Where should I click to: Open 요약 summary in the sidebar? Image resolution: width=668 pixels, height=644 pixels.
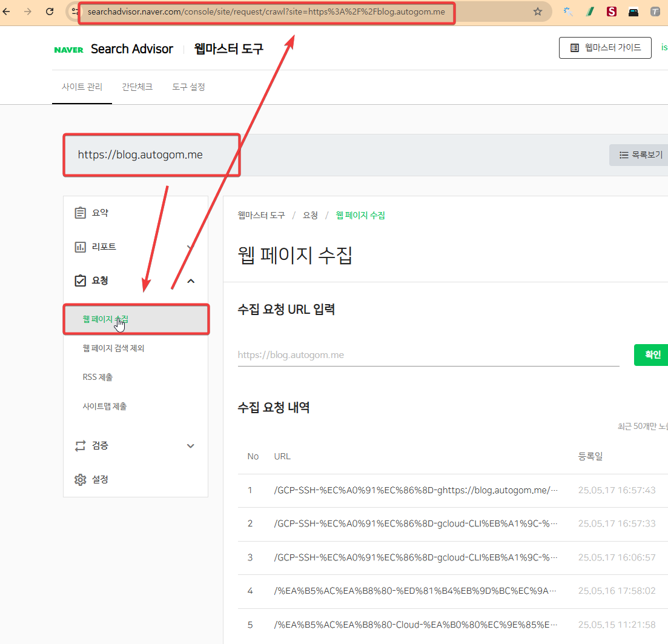pyautogui.click(x=100, y=213)
